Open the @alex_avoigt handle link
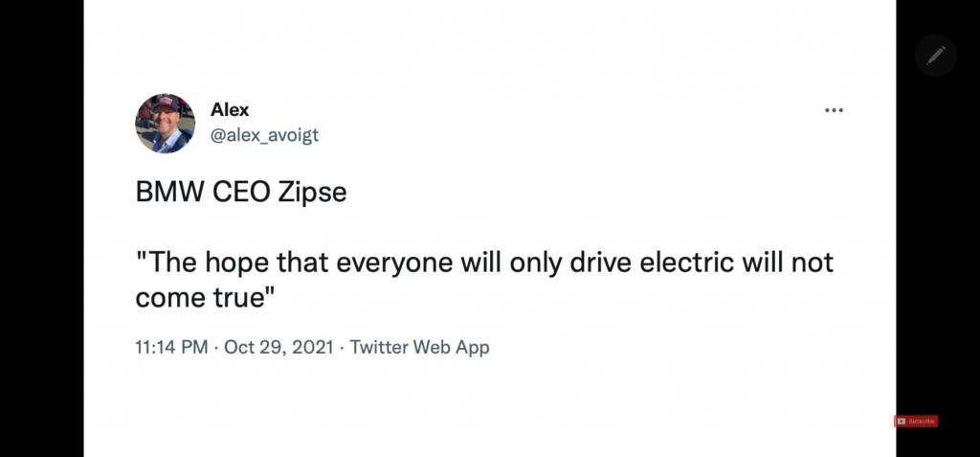The width and height of the screenshot is (980, 457). point(264,134)
